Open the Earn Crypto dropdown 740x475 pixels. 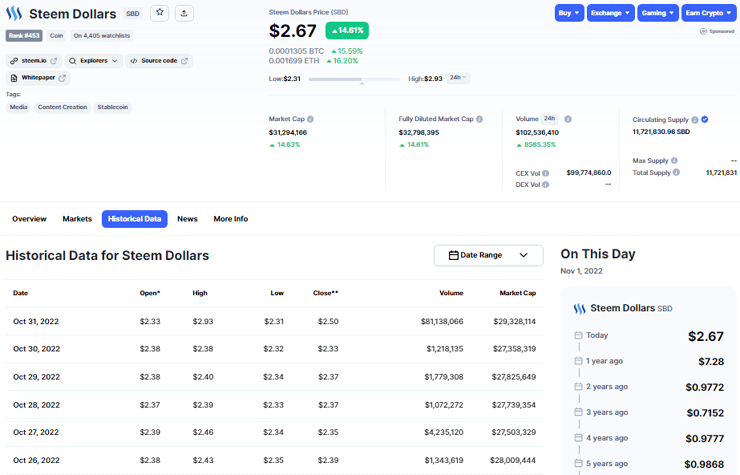tap(708, 13)
